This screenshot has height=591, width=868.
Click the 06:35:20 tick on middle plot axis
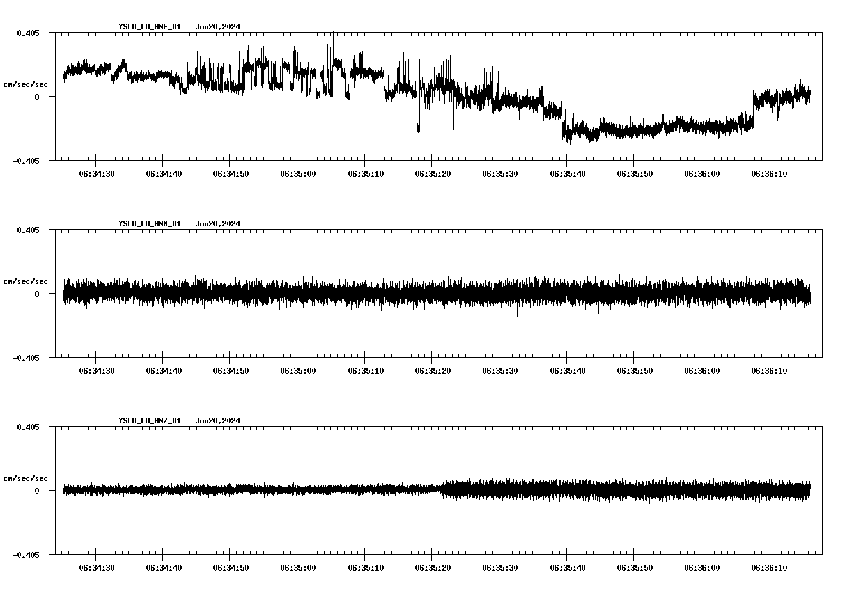coord(435,369)
